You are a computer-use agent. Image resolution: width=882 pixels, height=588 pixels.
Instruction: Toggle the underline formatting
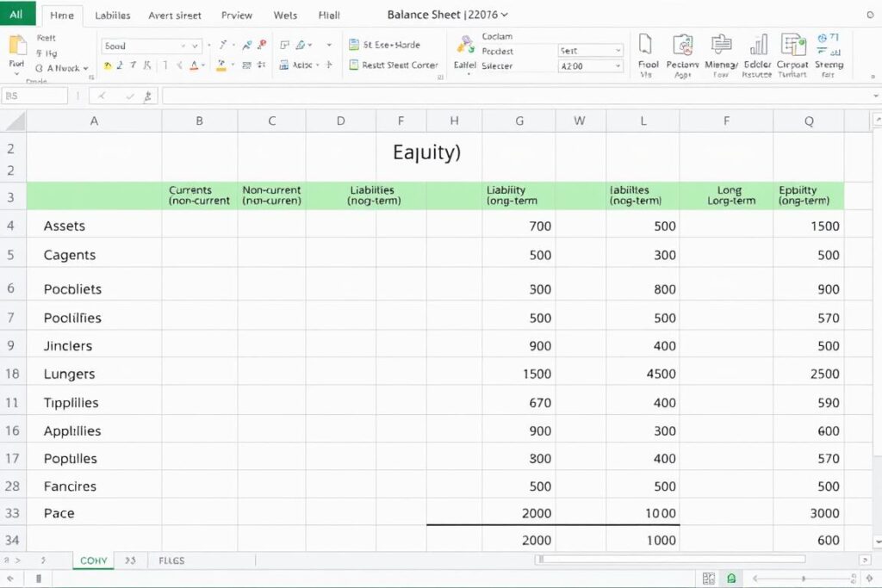(x=147, y=65)
